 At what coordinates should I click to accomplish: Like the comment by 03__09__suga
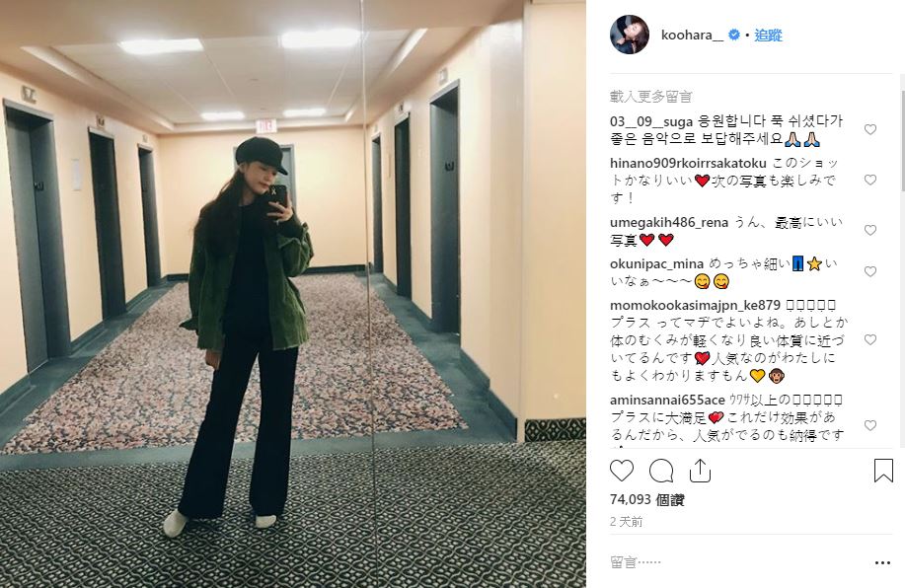pyautogui.click(x=869, y=130)
